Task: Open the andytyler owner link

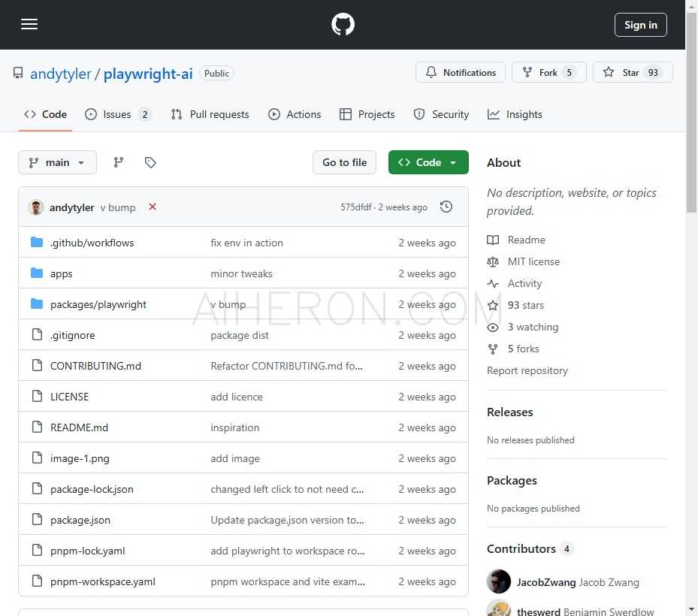Action: click(61, 74)
